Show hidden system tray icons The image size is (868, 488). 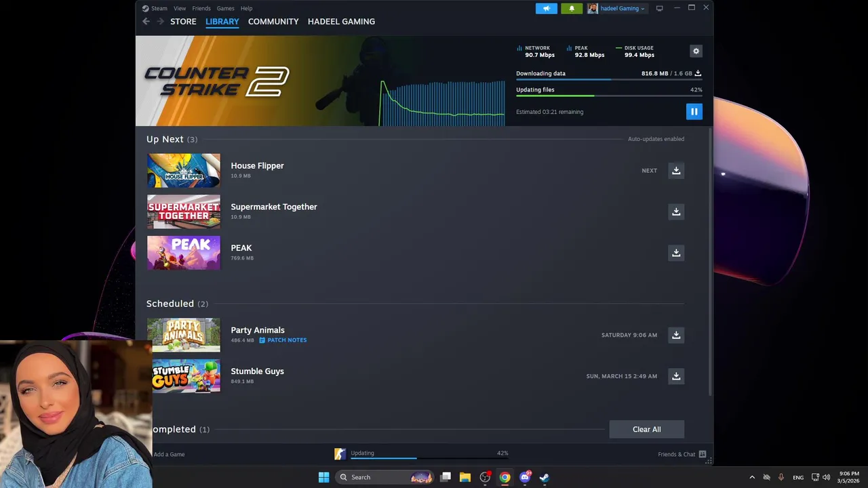[x=752, y=477]
